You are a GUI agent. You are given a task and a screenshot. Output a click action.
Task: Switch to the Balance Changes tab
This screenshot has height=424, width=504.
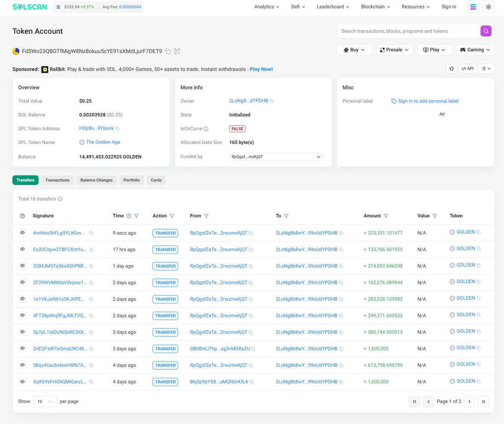coord(97,180)
